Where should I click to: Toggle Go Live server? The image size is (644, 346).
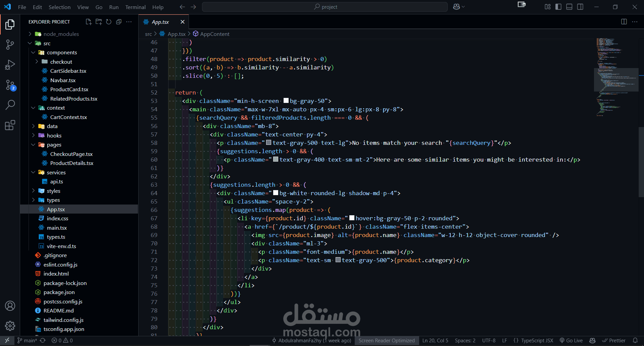click(571, 340)
